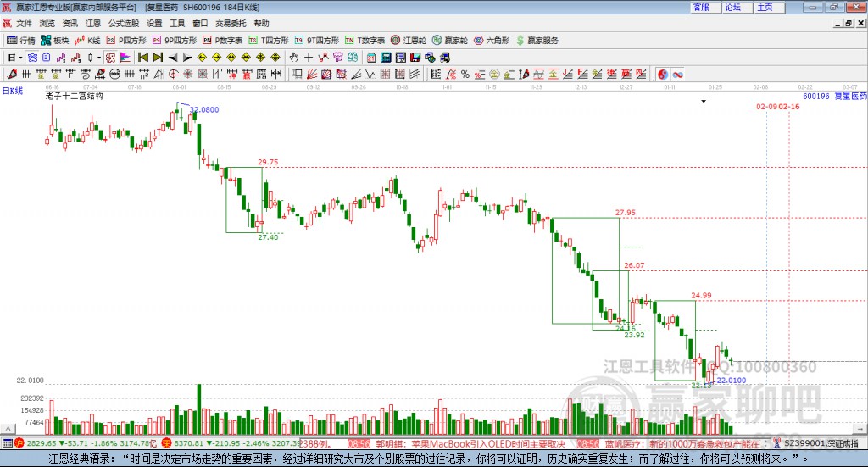This screenshot has width=868, height=467.
Task: Open the 文件 menu
Action: (24, 23)
